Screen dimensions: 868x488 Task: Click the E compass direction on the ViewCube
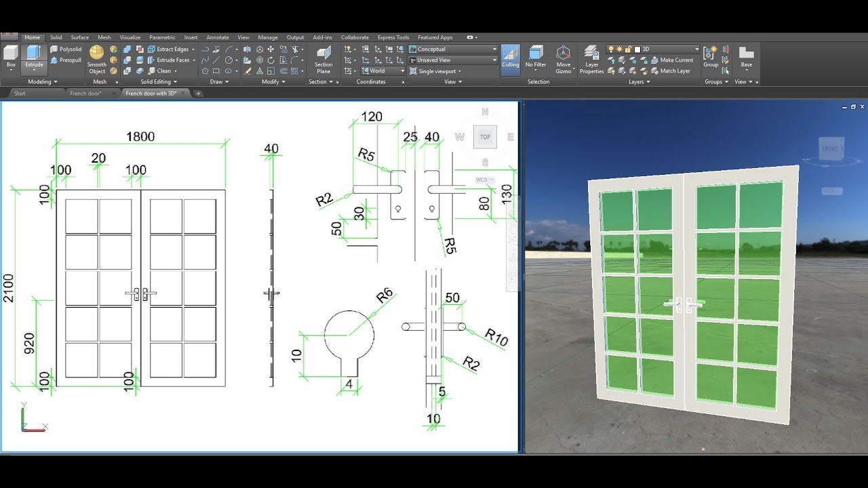pos(511,137)
